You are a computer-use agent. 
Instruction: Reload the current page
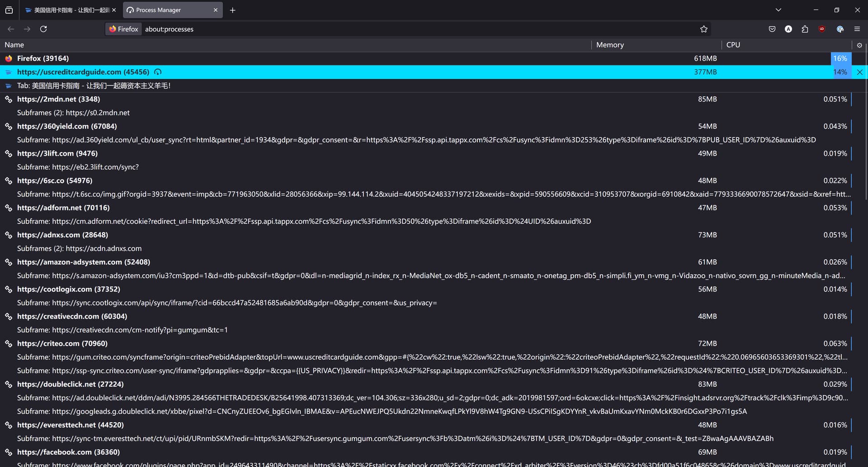point(43,29)
